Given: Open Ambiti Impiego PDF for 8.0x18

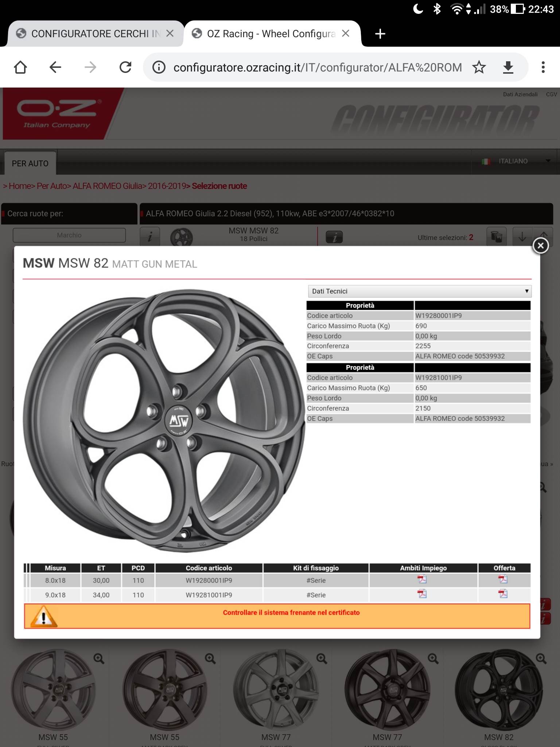Looking at the screenshot, I should tap(422, 580).
